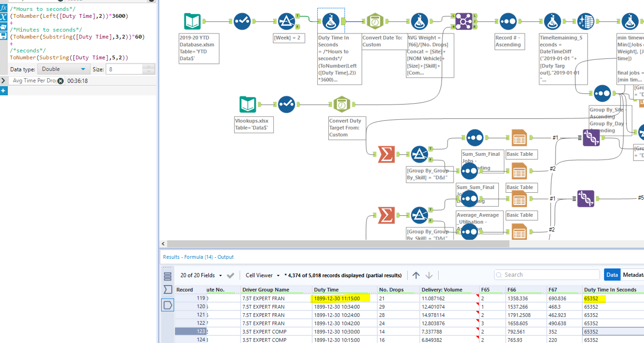Viewport: 644px width, 343px height.
Task: Select the first orange Summarize tool
Action: coord(386,154)
